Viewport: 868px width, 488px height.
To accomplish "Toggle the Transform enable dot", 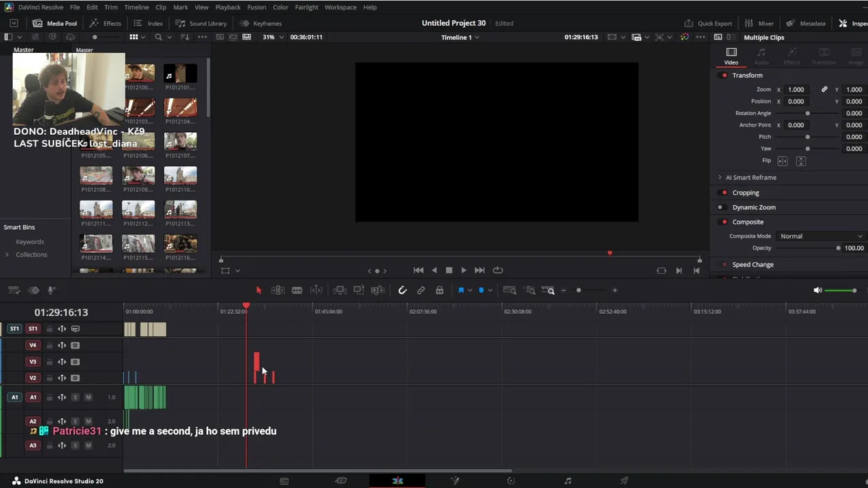I will 724,75.
